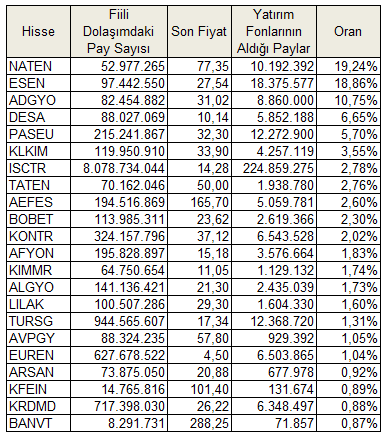
Task: Select the NATEN ticker cell
Action: [38, 66]
